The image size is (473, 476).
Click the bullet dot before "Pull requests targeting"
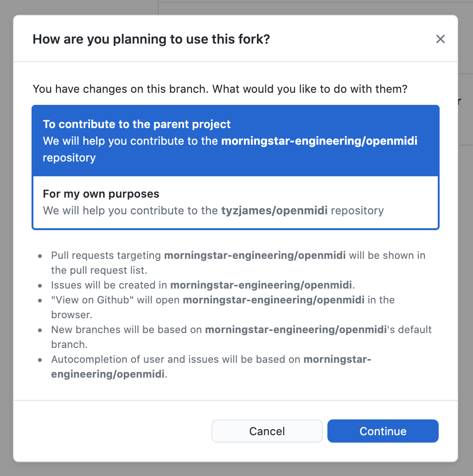(41, 256)
